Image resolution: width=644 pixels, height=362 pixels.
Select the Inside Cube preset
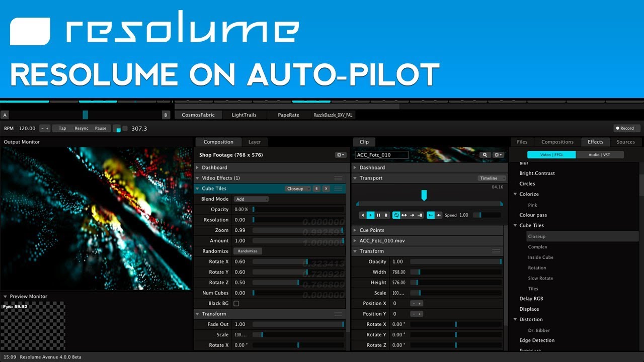pos(540,257)
